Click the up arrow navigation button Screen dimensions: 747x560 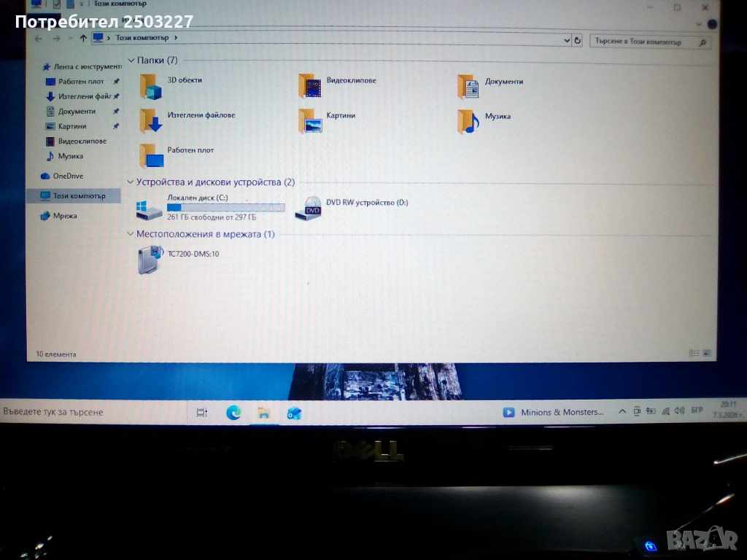(x=83, y=38)
